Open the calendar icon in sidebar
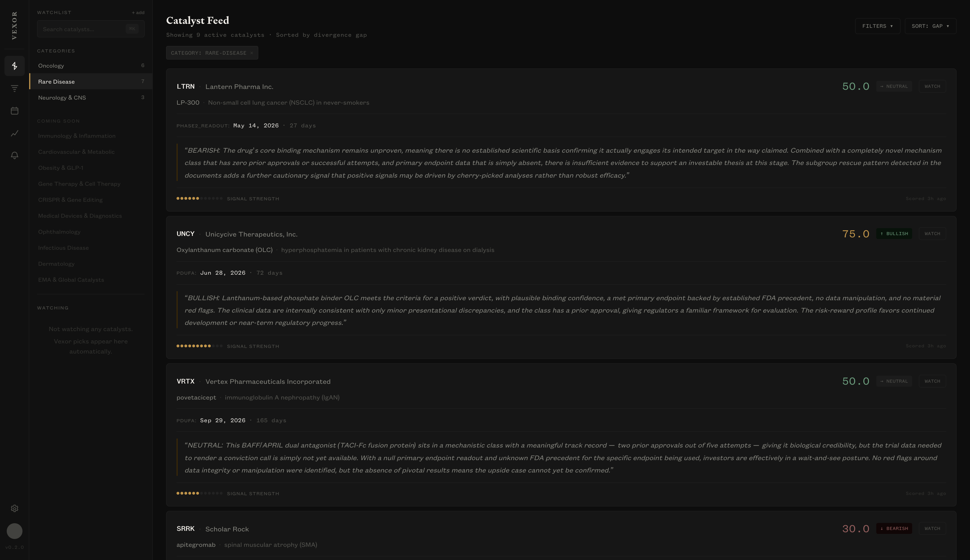This screenshot has height=560, width=970. pos(15,111)
